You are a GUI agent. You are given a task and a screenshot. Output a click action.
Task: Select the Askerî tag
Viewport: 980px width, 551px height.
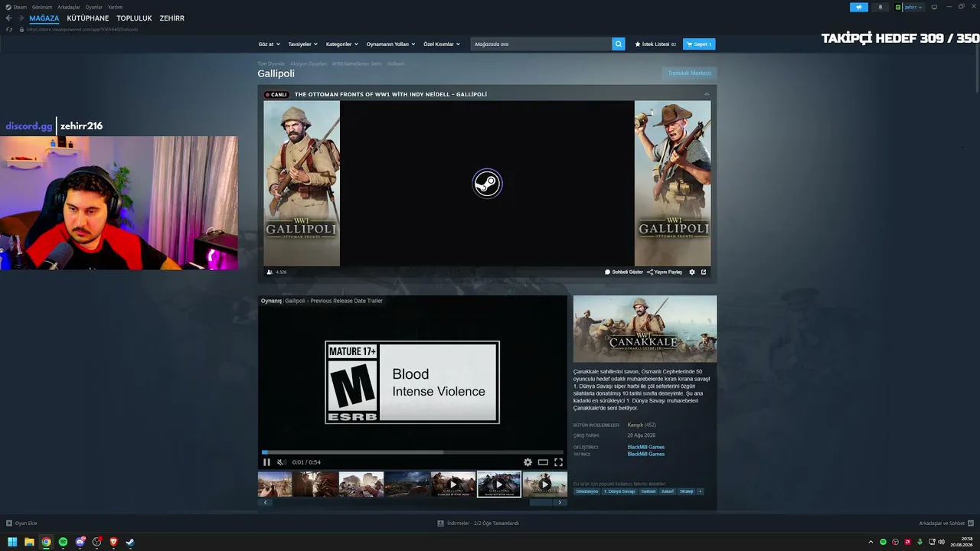[668, 491]
